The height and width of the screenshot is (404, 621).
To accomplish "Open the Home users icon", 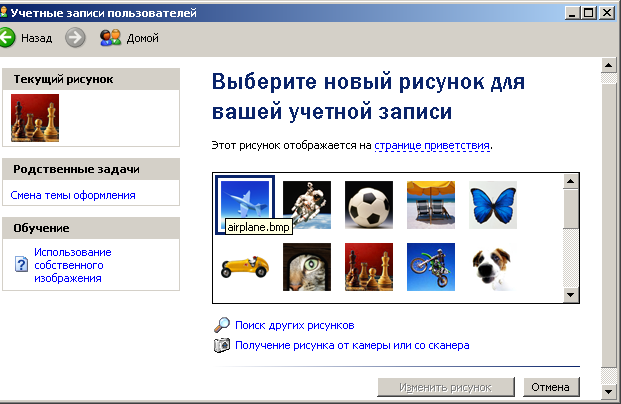I will [x=110, y=38].
